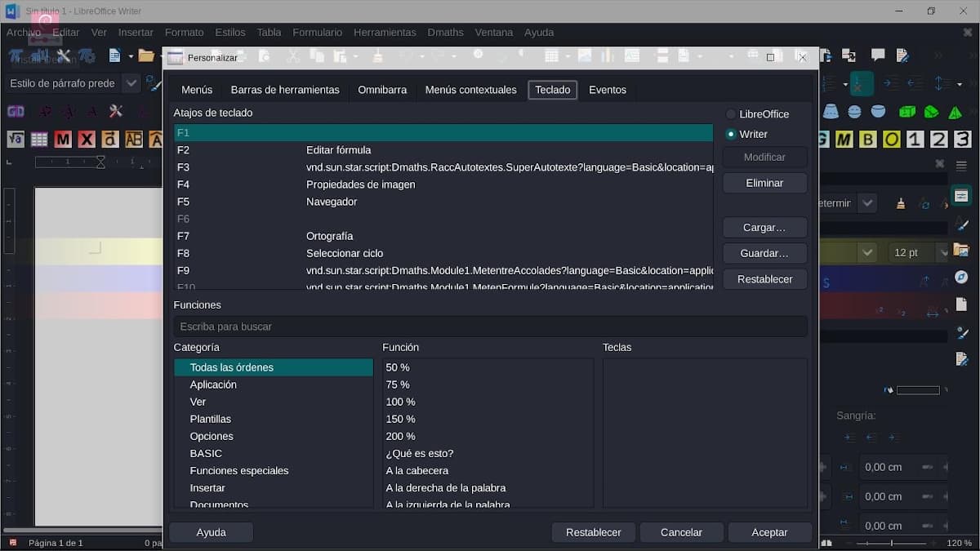
Task: Switch to the Menús tab
Action: click(197, 90)
